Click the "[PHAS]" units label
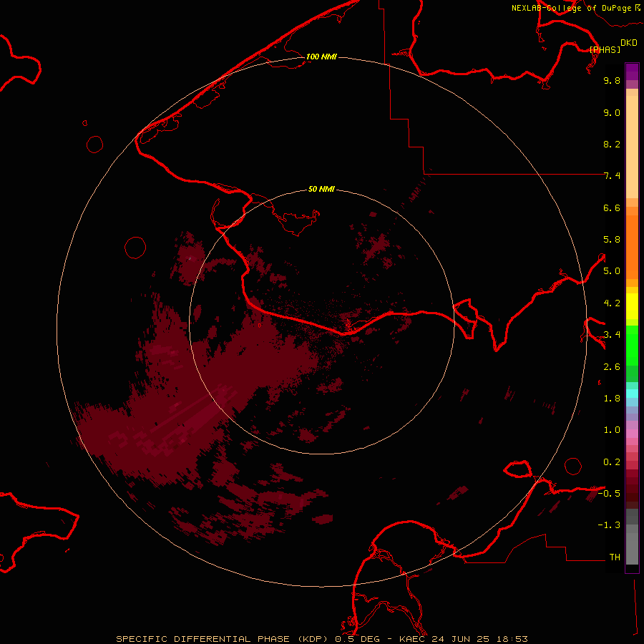This screenshot has height=644, width=644. tap(605, 49)
